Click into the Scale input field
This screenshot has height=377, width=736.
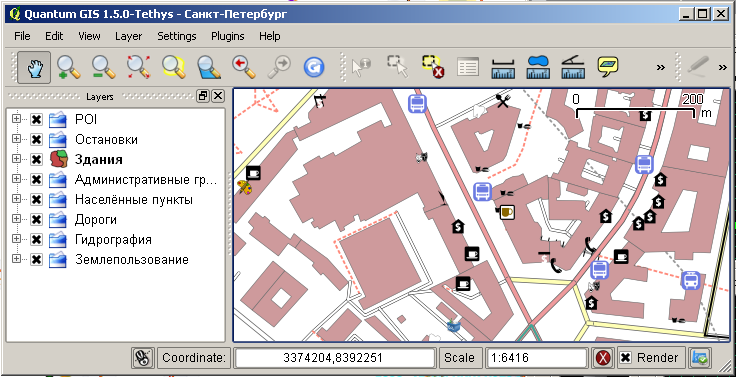coord(537,358)
